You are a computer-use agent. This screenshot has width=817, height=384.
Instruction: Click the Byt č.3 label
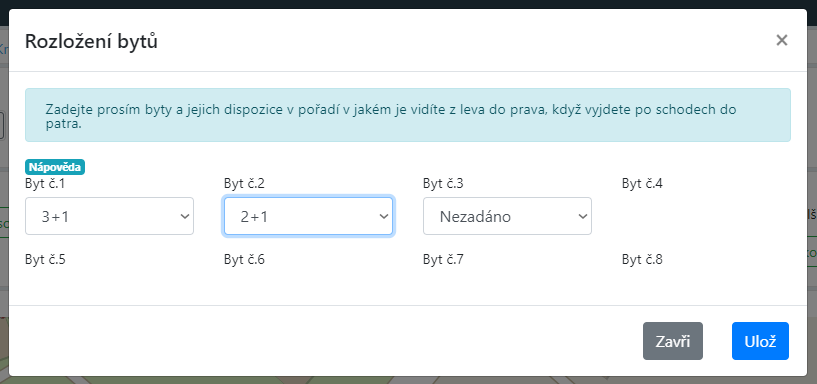443,183
